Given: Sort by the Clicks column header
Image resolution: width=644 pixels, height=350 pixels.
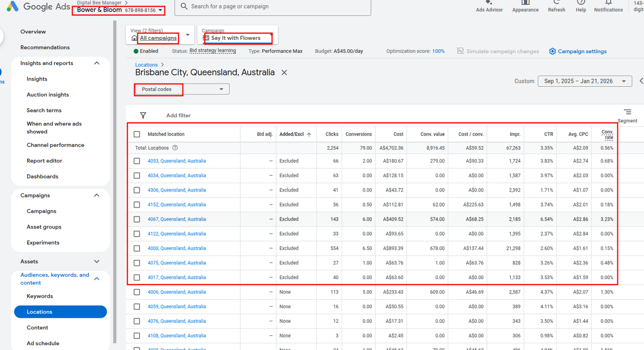Looking at the screenshot, I should tap(332, 134).
